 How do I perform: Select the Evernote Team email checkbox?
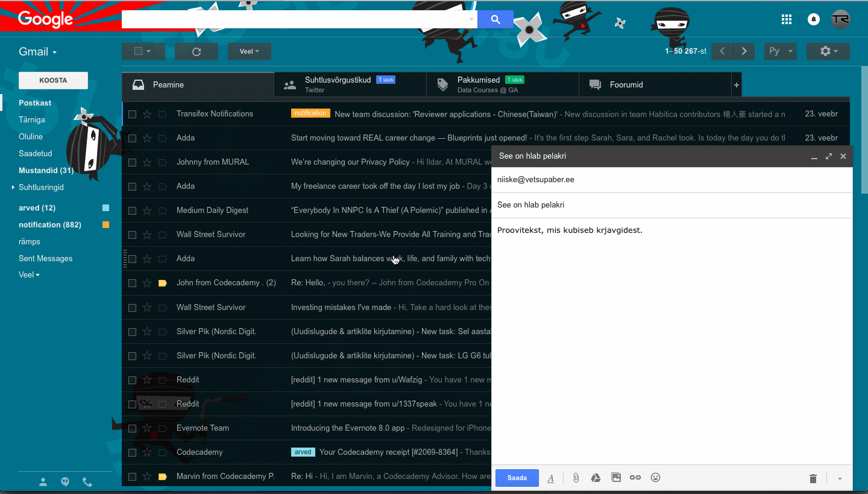pos(132,428)
